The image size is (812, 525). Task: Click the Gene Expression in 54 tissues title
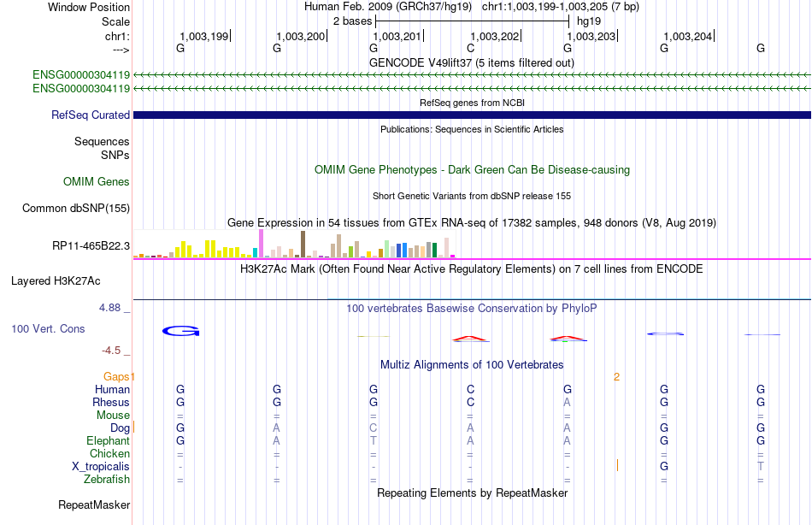(x=472, y=223)
